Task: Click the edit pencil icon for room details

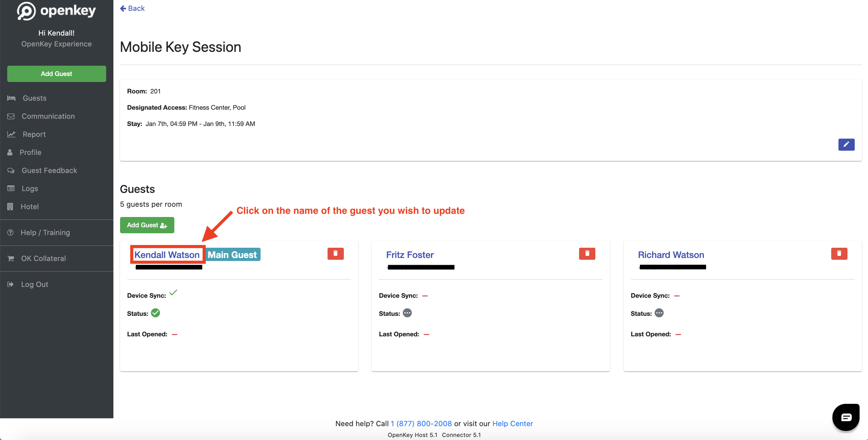Action: pyautogui.click(x=846, y=144)
